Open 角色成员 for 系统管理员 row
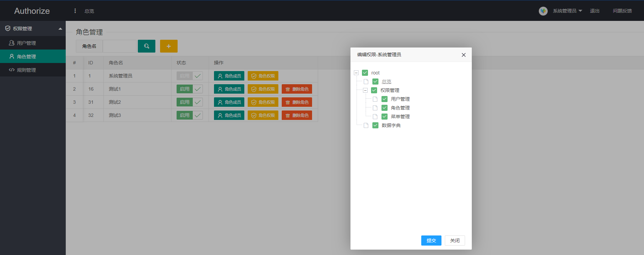Viewport: 644px width, 255px height. tap(229, 76)
